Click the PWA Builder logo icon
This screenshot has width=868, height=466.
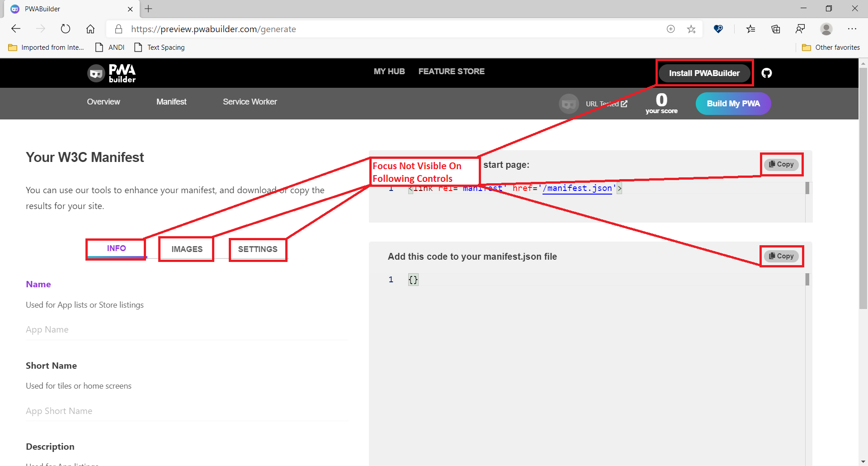(96, 73)
